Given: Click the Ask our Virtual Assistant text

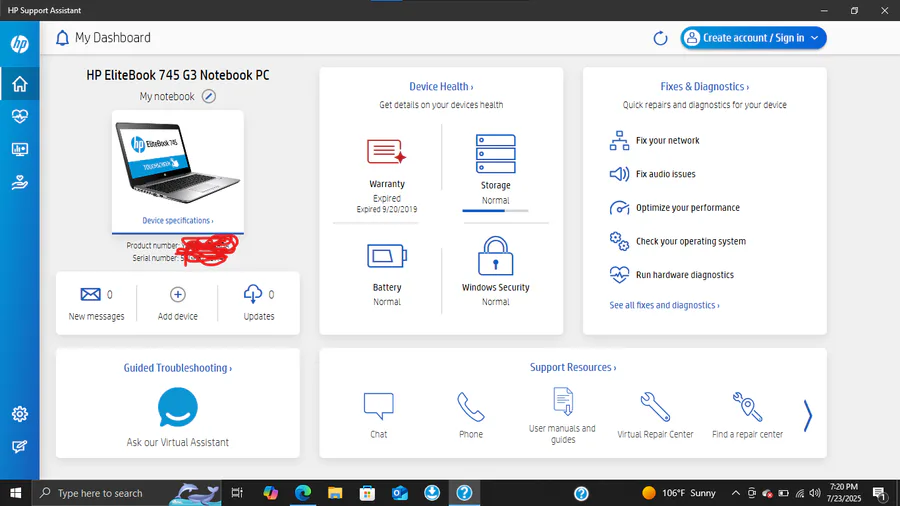Looking at the screenshot, I should (x=178, y=442).
